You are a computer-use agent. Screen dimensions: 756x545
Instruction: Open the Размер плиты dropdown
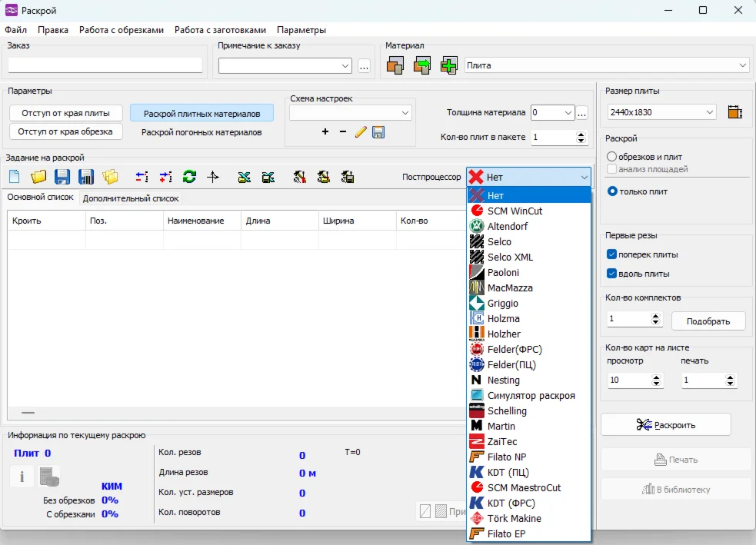[x=709, y=112]
